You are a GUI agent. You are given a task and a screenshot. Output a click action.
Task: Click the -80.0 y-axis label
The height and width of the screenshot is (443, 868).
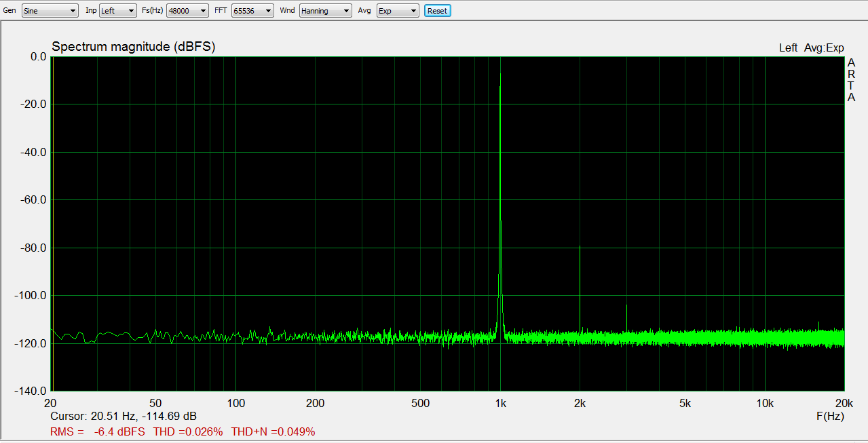click(34, 248)
